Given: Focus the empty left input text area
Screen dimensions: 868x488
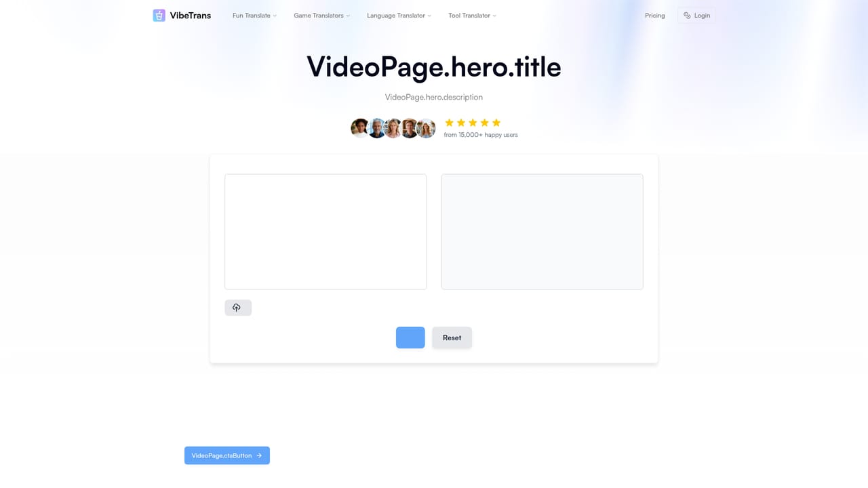Looking at the screenshot, I should click(325, 232).
